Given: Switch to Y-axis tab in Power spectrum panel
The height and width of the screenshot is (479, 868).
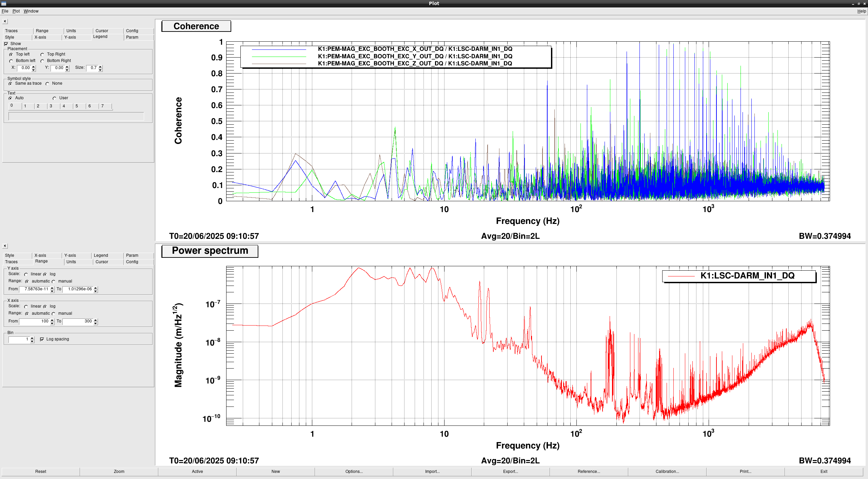Looking at the screenshot, I should pos(77,255).
